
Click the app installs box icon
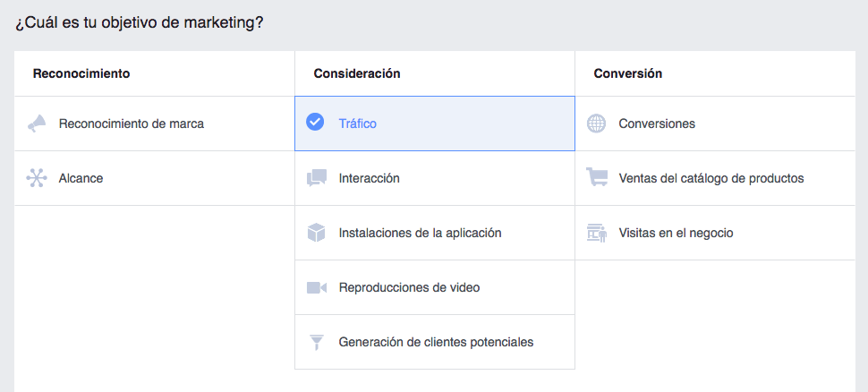tap(316, 233)
